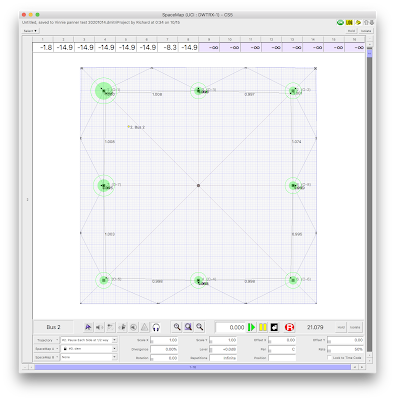Select the top-right speaker node
The image size is (395, 400).
pyautogui.click(x=293, y=91)
